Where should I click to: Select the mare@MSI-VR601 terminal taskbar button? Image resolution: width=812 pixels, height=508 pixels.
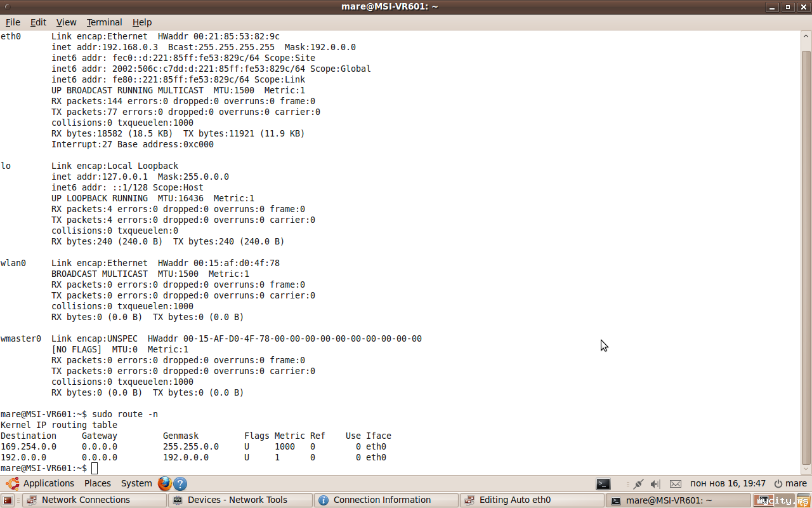click(x=678, y=500)
